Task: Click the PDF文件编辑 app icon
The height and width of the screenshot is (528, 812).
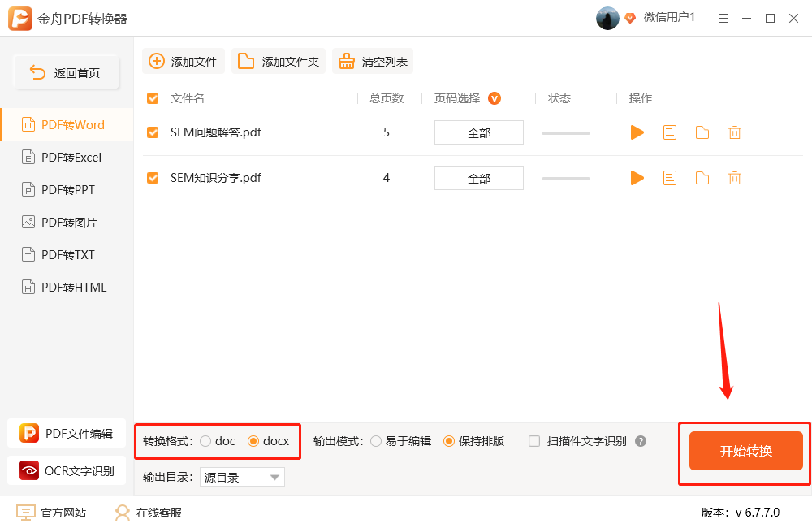Action: pos(29,433)
